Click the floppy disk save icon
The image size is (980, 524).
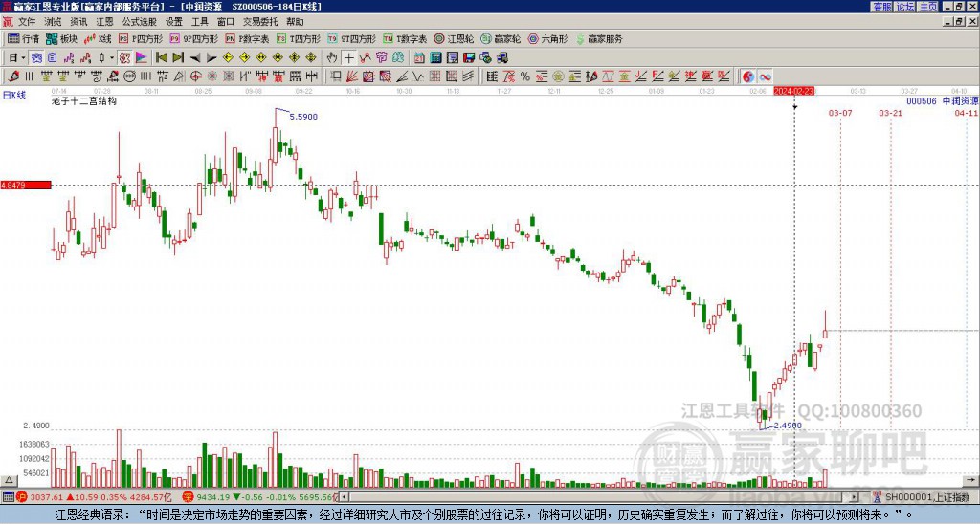click(x=469, y=58)
